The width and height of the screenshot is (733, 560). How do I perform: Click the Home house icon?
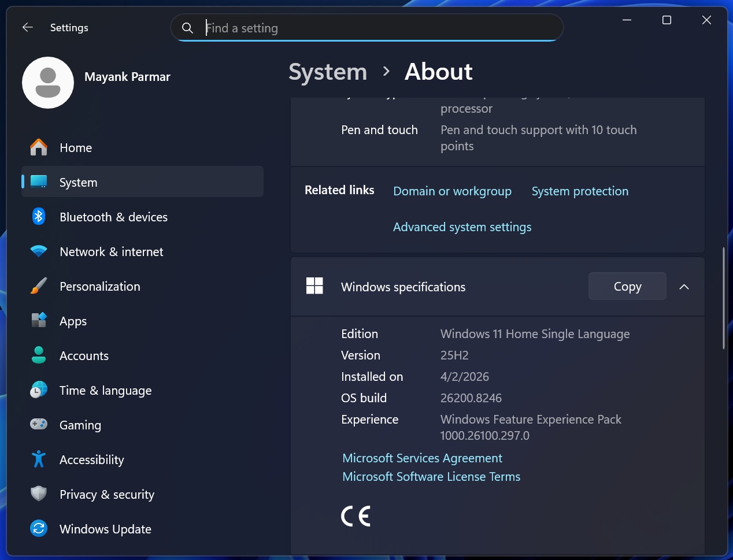(x=39, y=147)
